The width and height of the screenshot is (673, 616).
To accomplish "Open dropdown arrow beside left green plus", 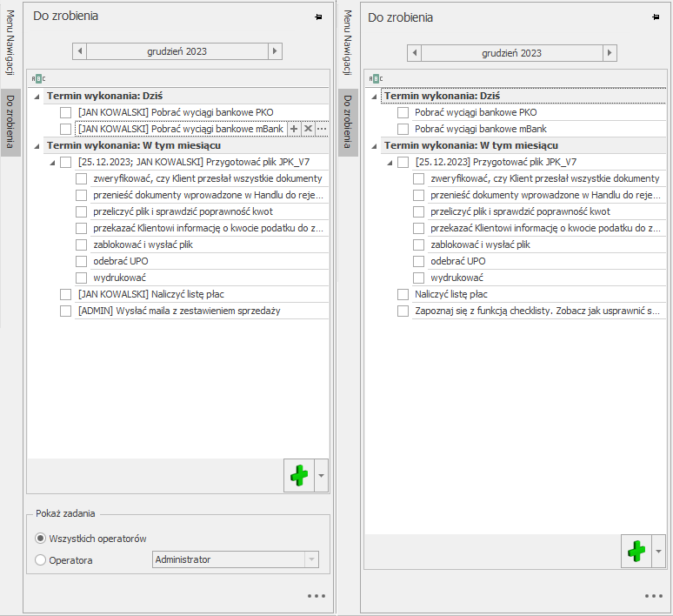I will [x=321, y=475].
